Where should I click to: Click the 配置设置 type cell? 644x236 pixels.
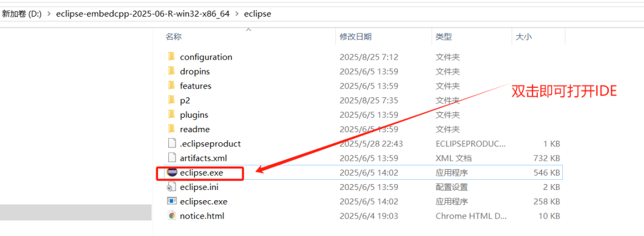[452, 187]
